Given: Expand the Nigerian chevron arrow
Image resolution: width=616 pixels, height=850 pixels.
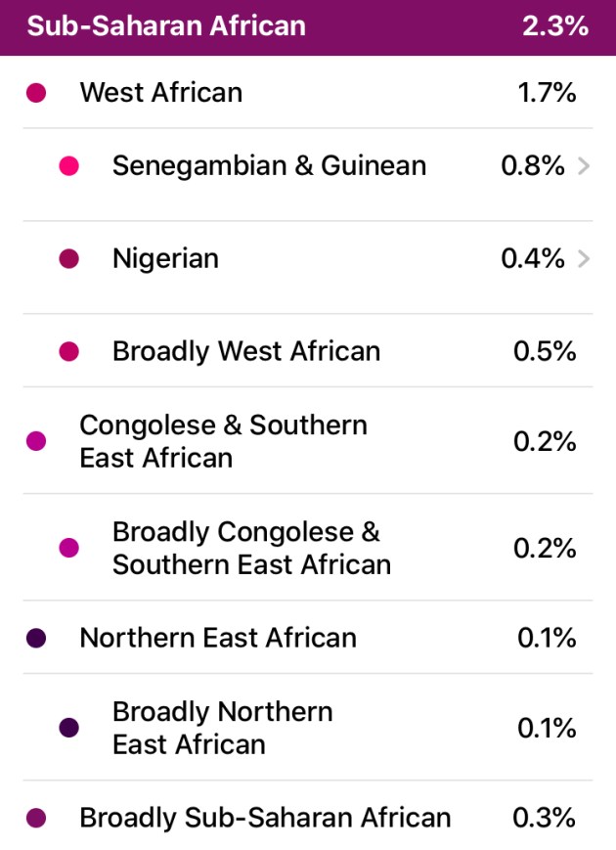Looking at the screenshot, I should coord(584,259).
